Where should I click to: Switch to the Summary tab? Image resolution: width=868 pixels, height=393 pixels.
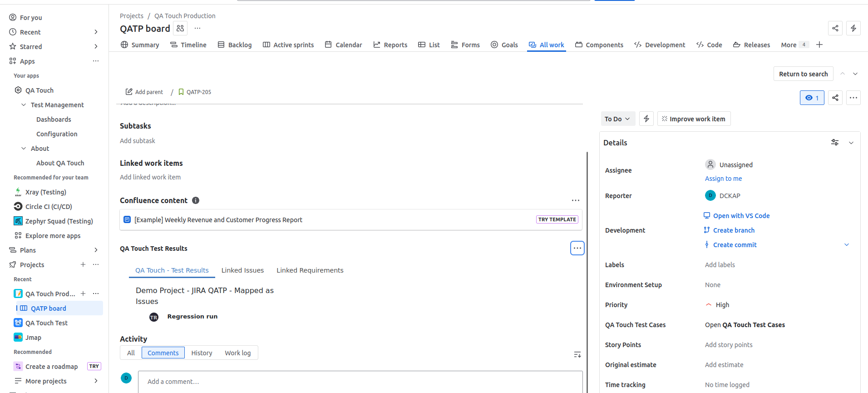point(140,45)
